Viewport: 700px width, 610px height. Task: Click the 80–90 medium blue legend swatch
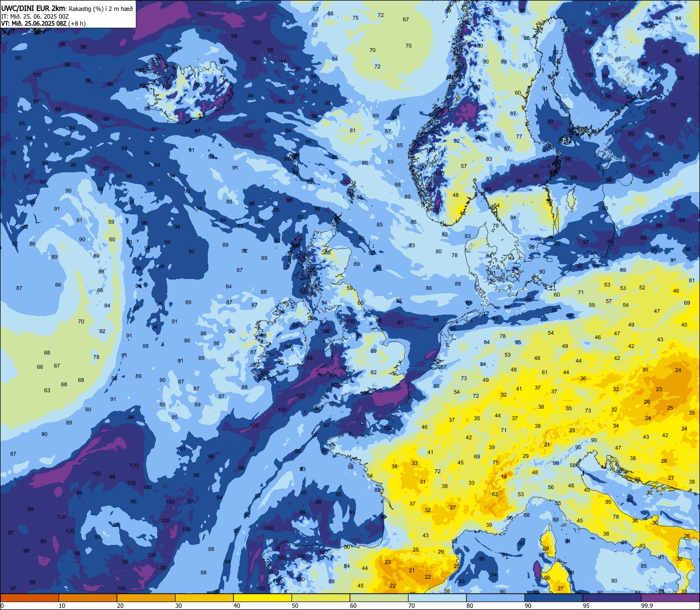click(495, 597)
